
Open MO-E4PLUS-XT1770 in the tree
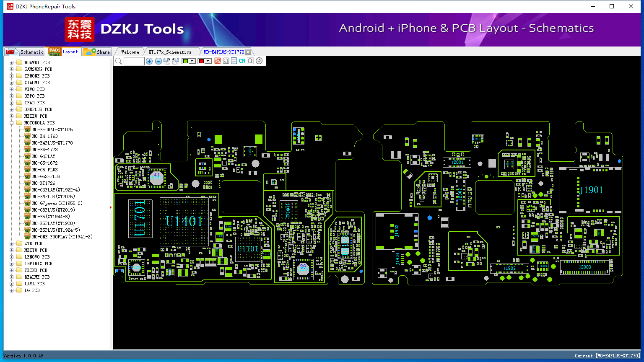coord(52,143)
